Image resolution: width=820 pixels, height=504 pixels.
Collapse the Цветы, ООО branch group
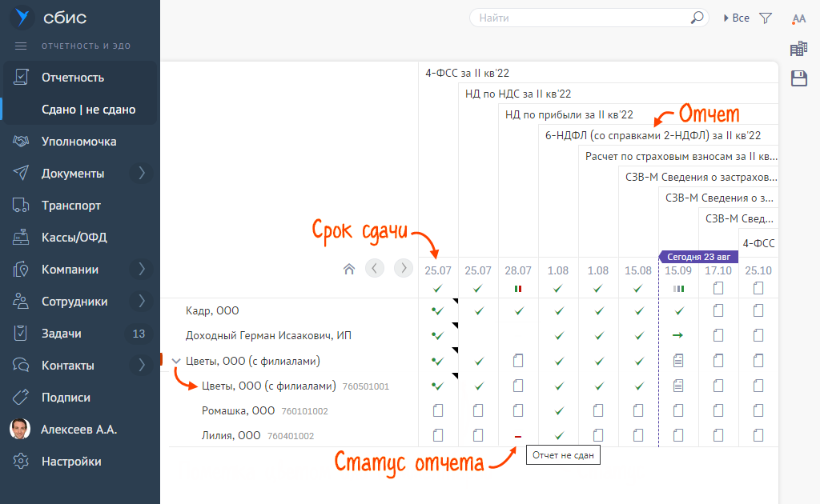(x=176, y=361)
